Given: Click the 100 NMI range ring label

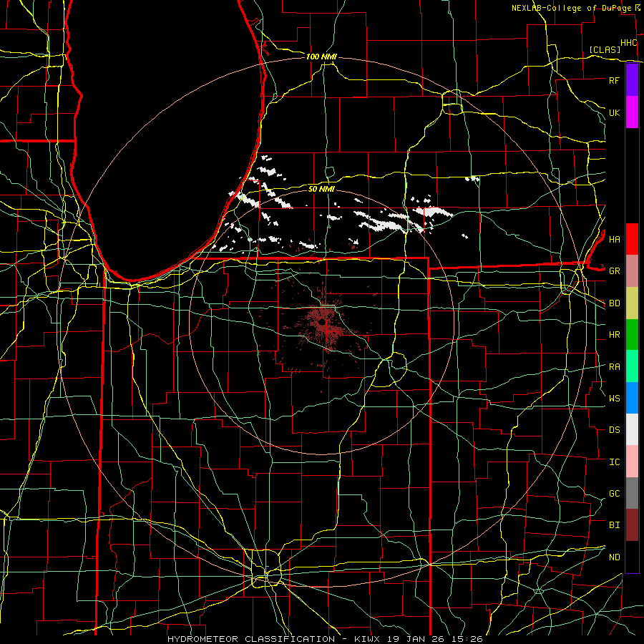Looking at the screenshot, I should pos(321,57).
